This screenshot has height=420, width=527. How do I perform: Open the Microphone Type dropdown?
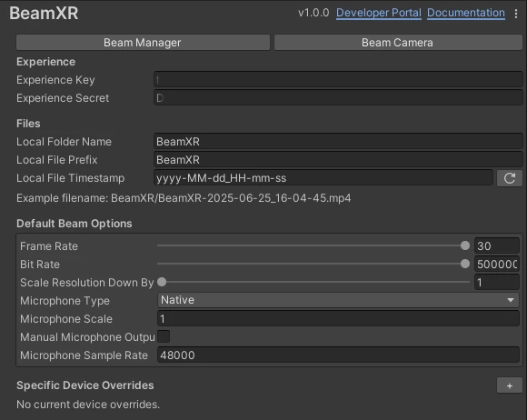(x=338, y=300)
